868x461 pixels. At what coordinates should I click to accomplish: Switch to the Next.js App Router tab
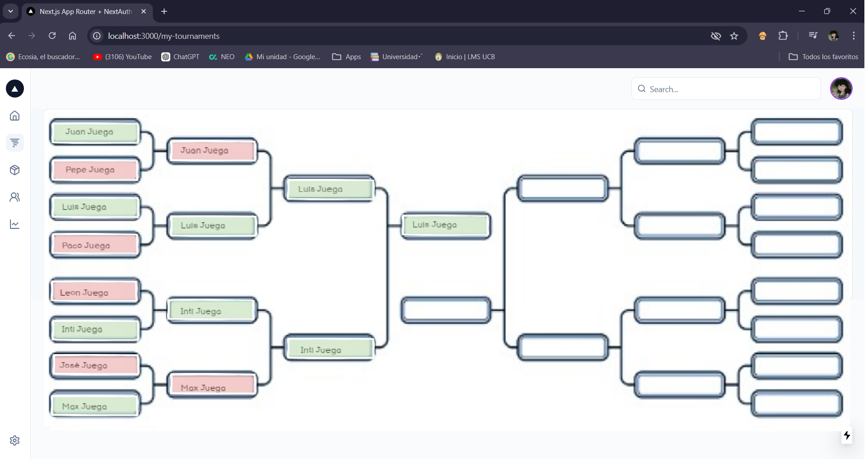click(86, 12)
